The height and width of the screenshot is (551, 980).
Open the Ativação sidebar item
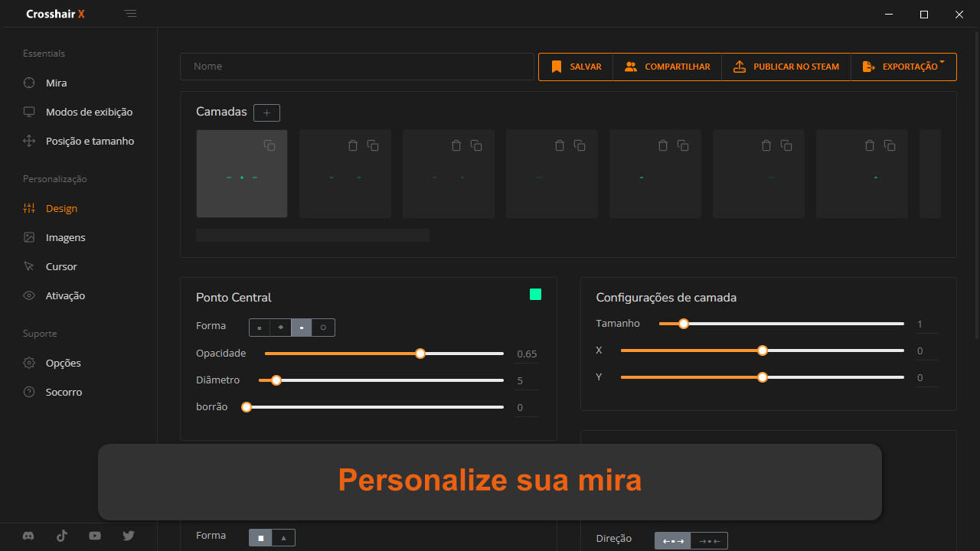tap(65, 295)
